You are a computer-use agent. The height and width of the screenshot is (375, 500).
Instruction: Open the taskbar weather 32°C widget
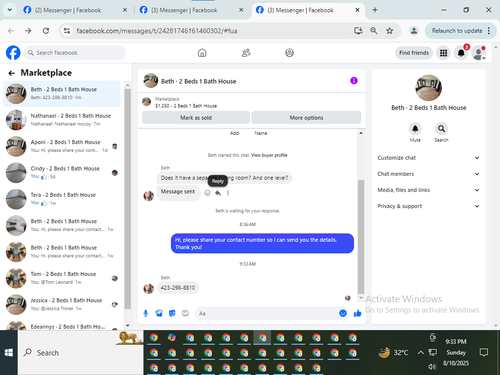(x=393, y=352)
